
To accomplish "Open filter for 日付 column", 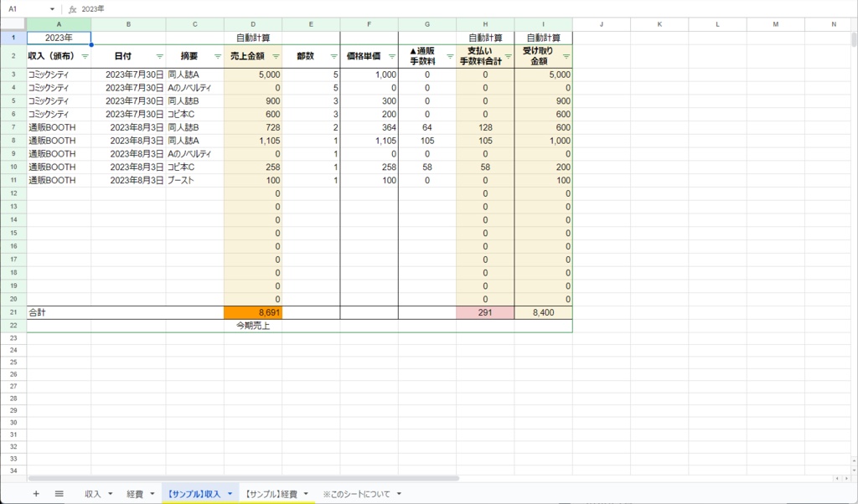I will [x=159, y=56].
